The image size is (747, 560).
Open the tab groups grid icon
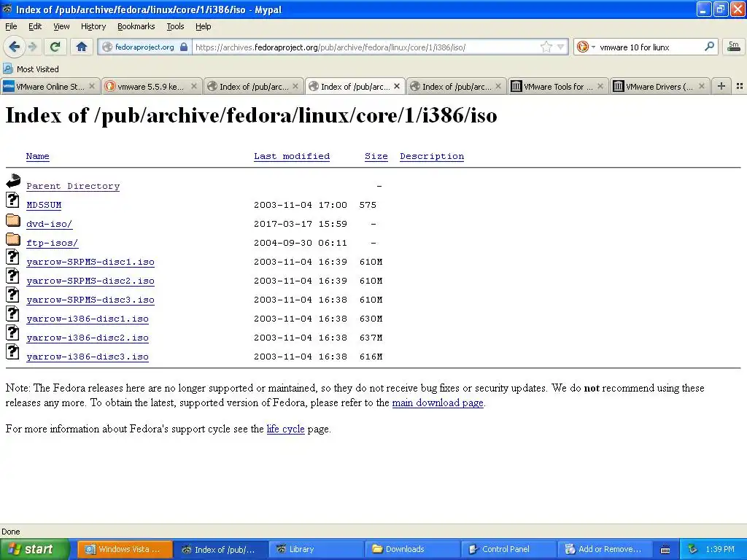[x=740, y=86]
